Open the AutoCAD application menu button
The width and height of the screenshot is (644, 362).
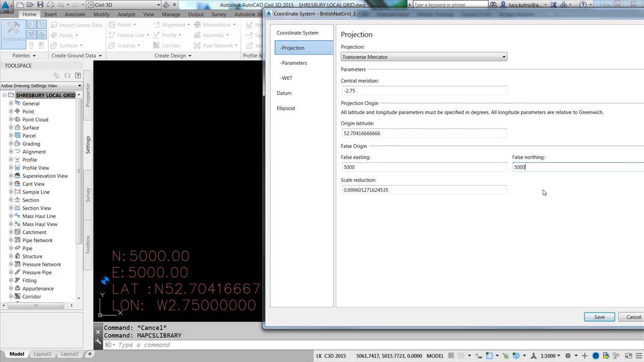(x=7, y=7)
